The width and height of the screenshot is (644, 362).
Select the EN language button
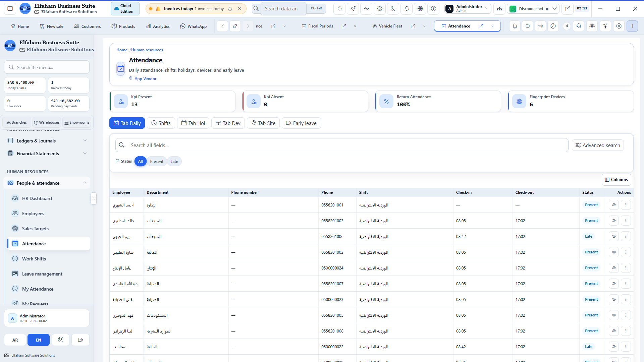(39, 340)
